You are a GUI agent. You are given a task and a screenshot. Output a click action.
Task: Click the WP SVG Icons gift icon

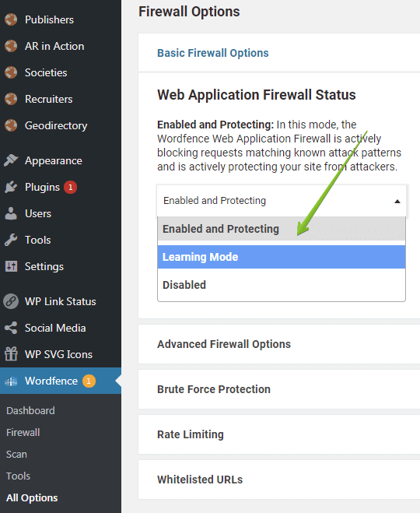(x=11, y=354)
